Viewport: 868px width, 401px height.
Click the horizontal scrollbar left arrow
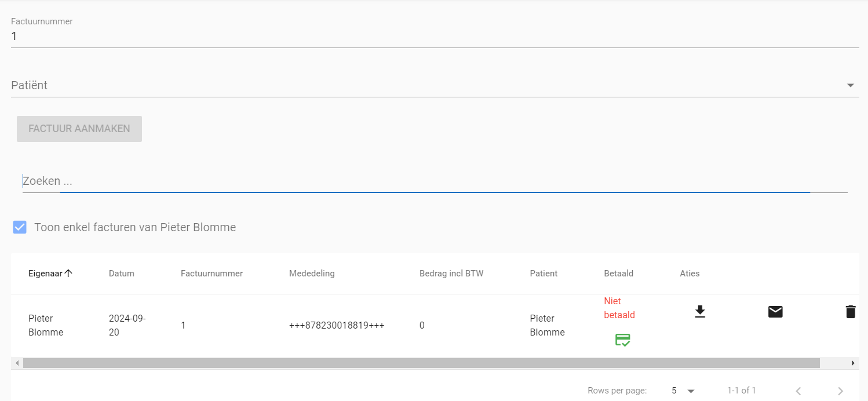[x=17, y=363]
